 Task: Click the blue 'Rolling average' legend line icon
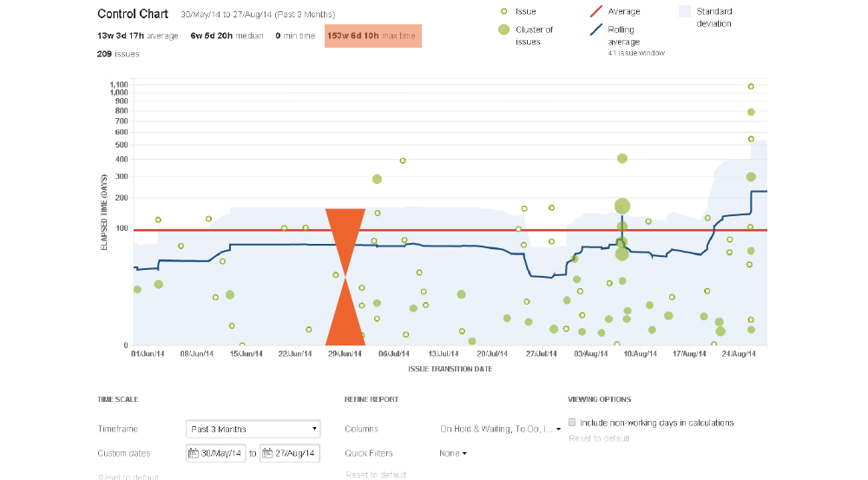596,30
